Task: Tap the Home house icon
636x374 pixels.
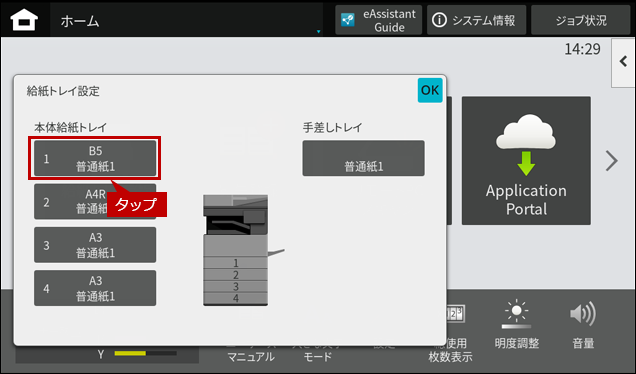Action: click(24, 20)
